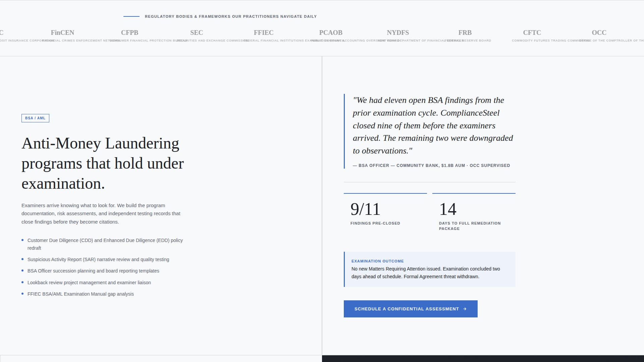Click the arrow icon in the assessment button
644x362 pixels.
[x=465, y=309]
